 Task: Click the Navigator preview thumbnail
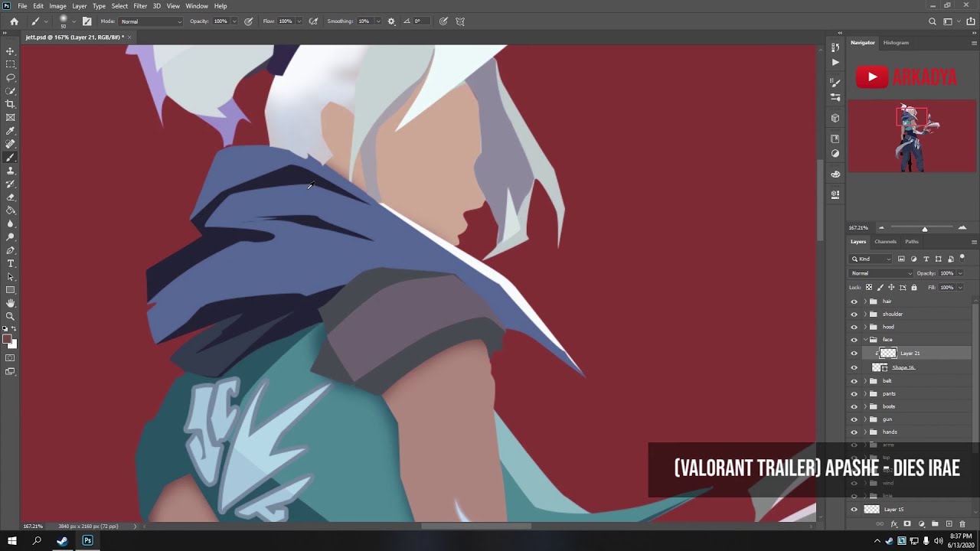tap(912, 136)
